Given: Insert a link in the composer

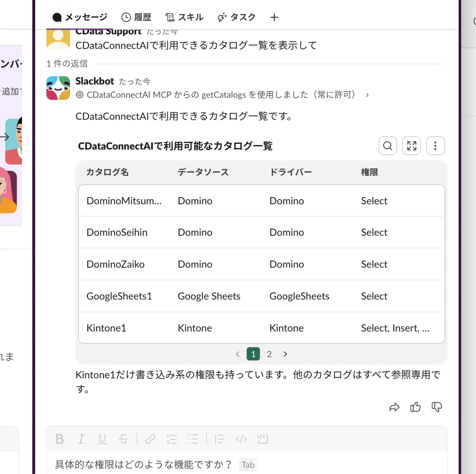Looking at the screenshot, I should click(x=150, y=439).
